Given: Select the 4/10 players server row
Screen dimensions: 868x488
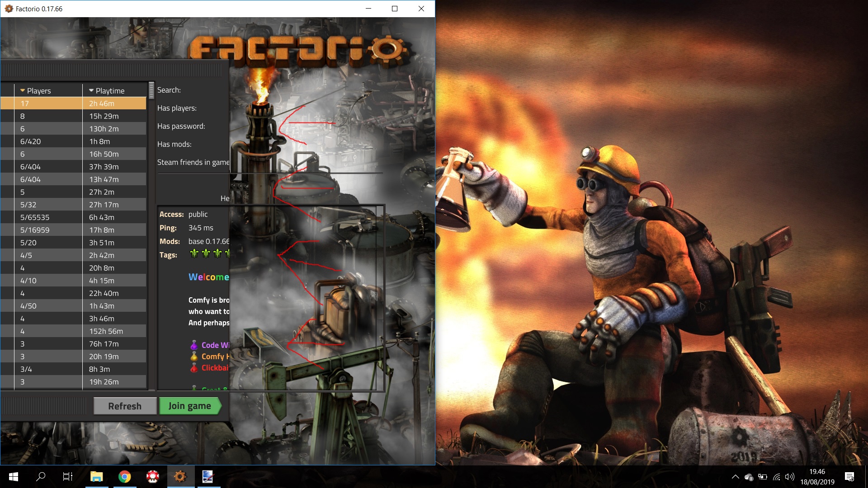Looking at the screenshot, I should [x=73, y=281].
